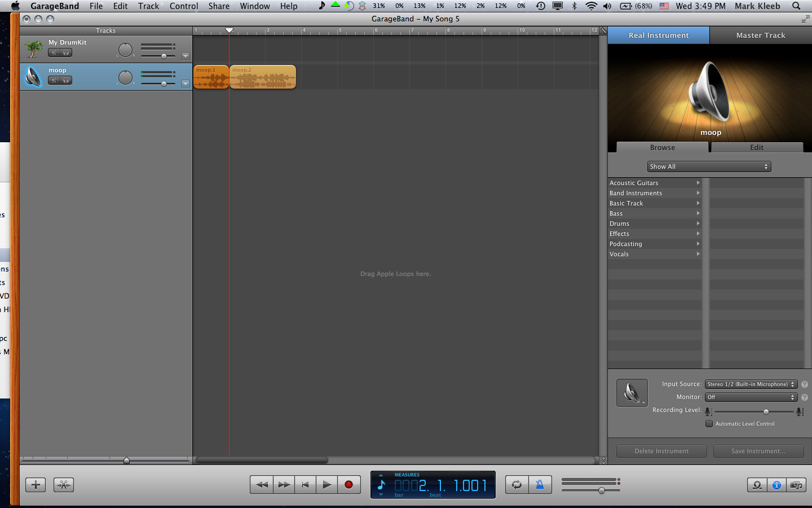The image size is (812, 508).
Task: Expand moop track automation arrow
Action: 186,84
